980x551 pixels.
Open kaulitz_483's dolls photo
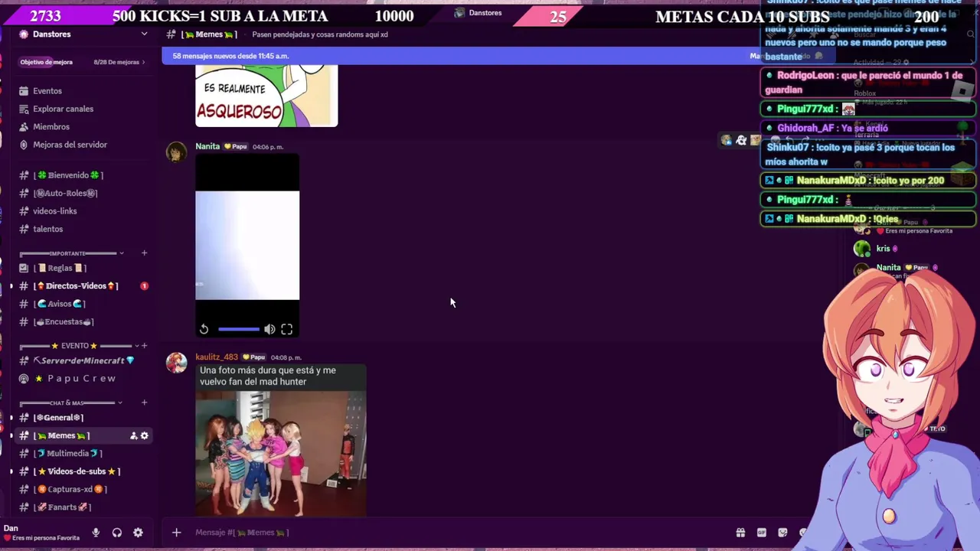coord(280,454)
